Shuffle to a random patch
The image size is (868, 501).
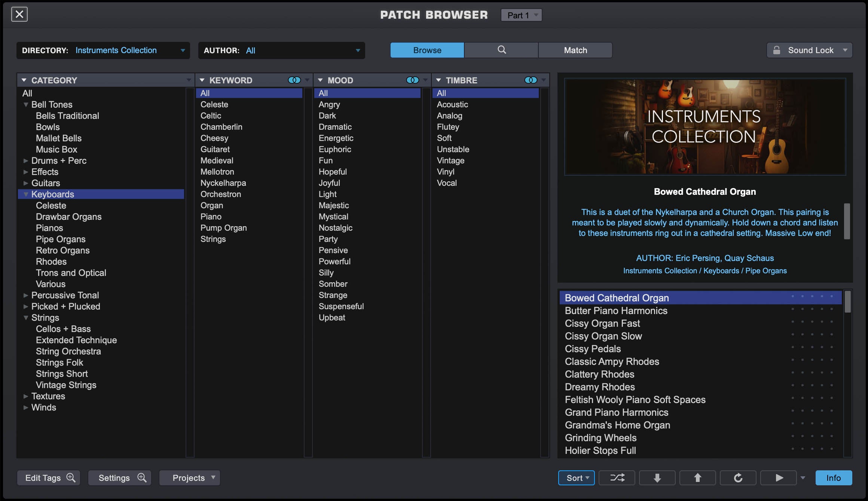click(x=617, y=477)
